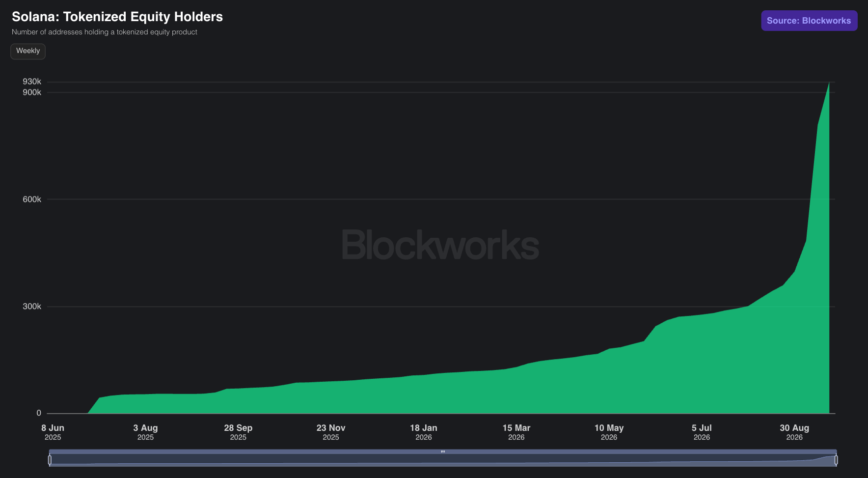The width and height of the screenshot is (868, 478).
Task: Click the '30 Aug 2026' x-axis label
Action: point(794,432)
